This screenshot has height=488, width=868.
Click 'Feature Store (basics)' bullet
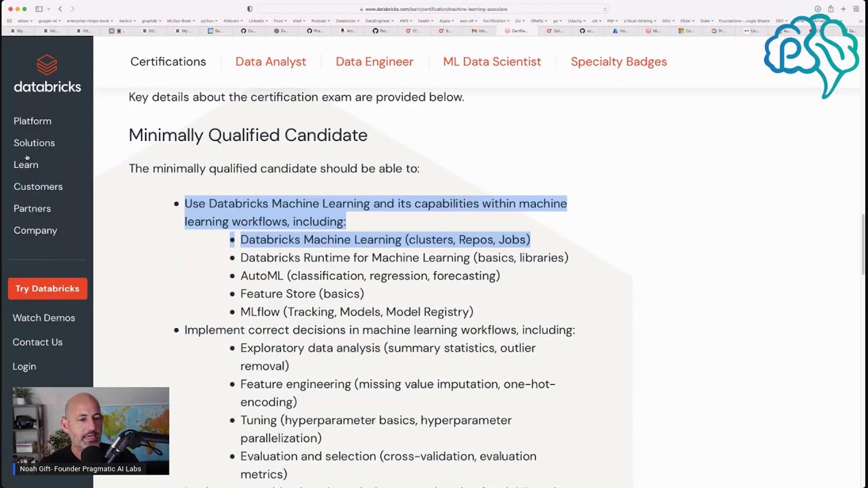[x=302, y=293]
